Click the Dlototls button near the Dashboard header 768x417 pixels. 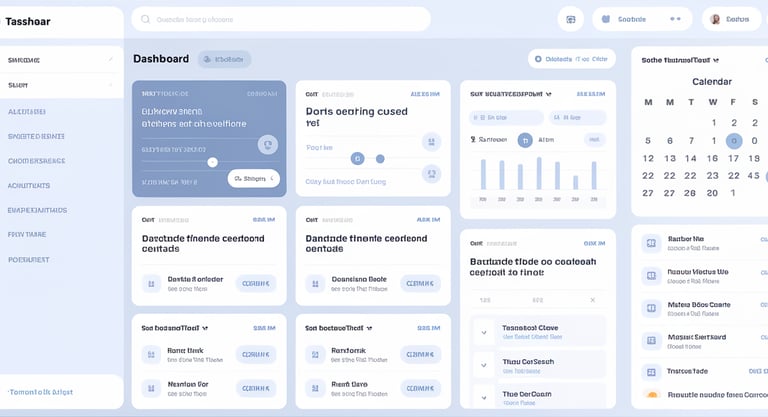[x=572, y=59]
